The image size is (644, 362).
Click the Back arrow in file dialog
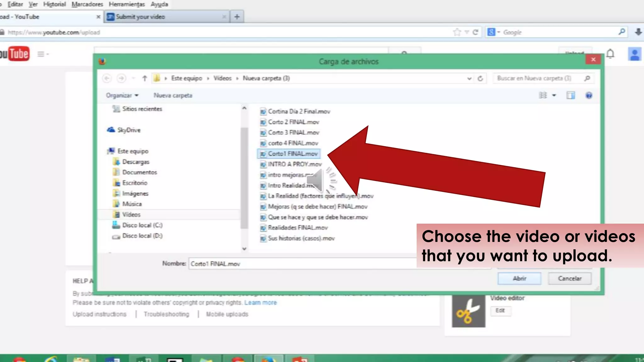click(107, 78)
